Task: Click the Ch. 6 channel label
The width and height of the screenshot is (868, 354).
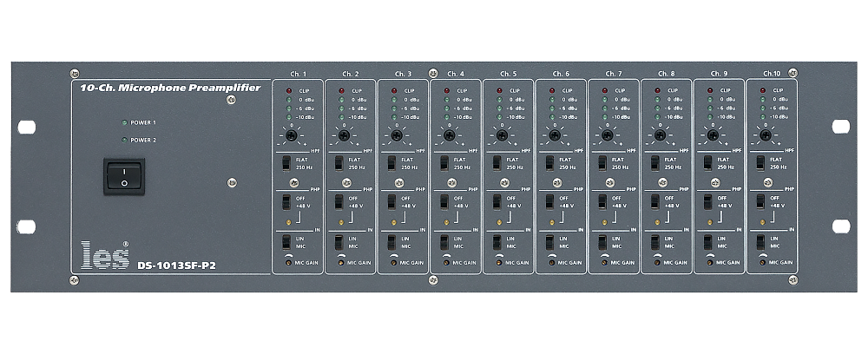Action: coord(561,74)
